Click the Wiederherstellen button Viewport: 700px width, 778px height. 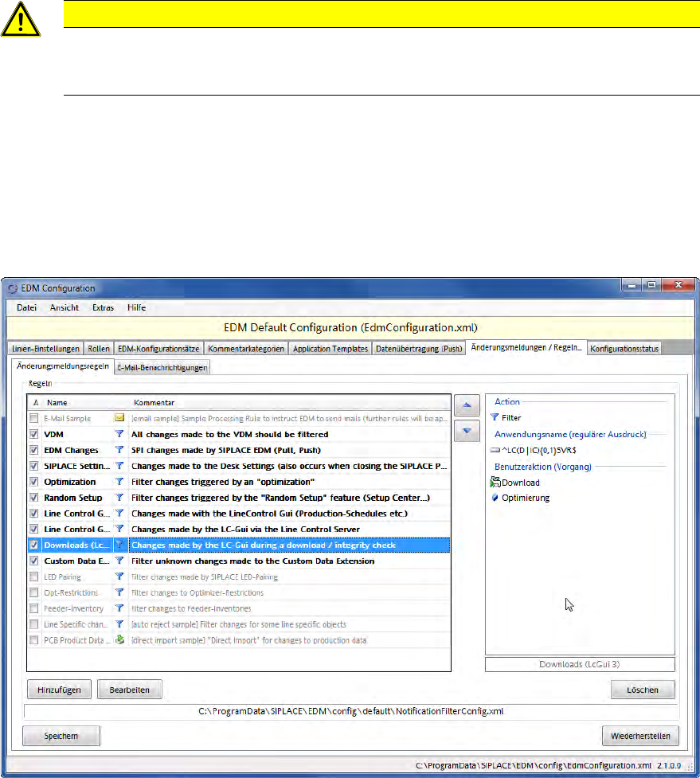coord(640,736)
